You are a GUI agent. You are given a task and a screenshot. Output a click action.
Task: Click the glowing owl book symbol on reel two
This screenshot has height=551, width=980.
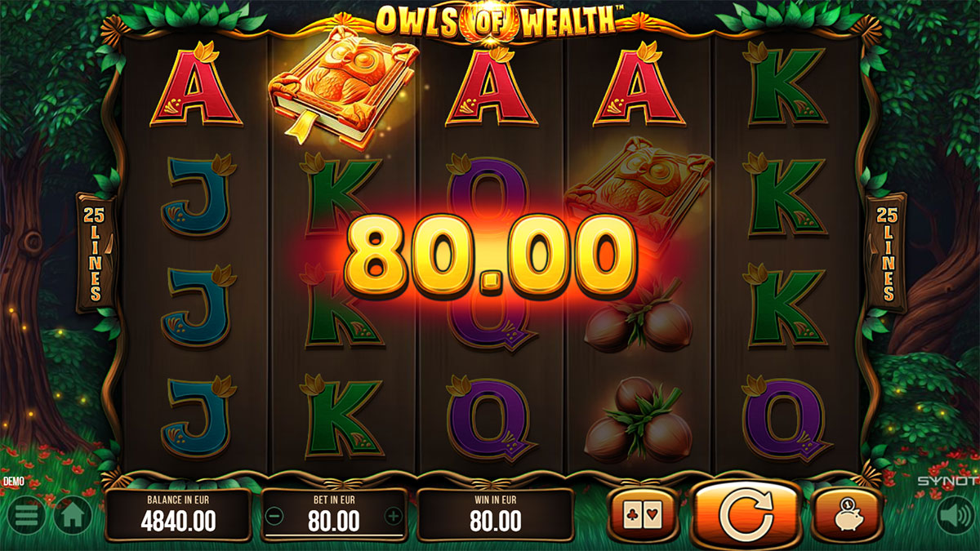click(343, 85)
